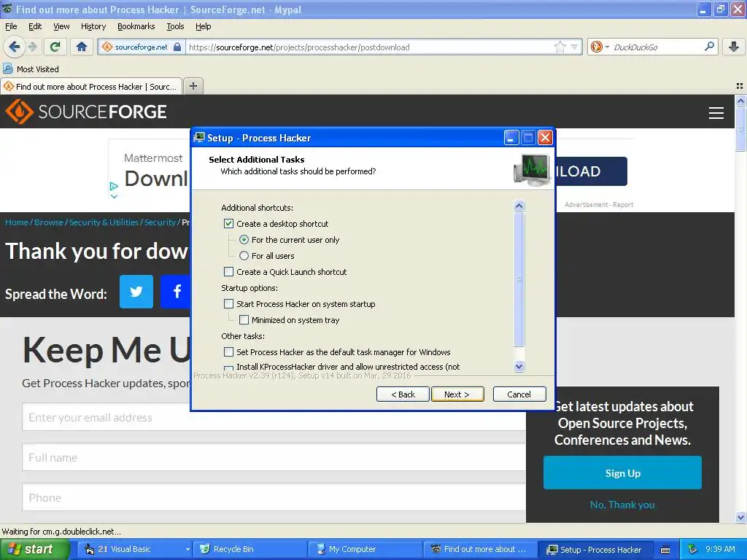This screenshot has width=747, height=560.
Task: Open the search engine selector dropdown arrow
Action: pyautogui.click(x=607, y=47)
